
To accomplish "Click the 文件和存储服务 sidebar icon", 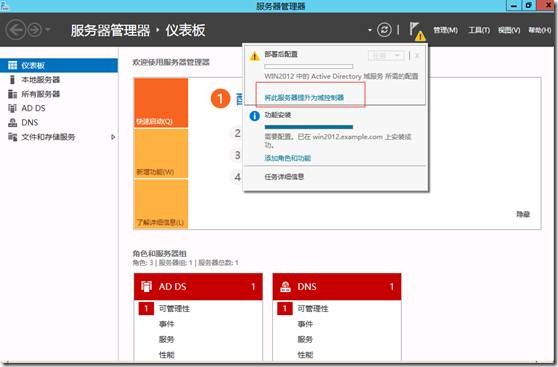I will coord(12,137).
